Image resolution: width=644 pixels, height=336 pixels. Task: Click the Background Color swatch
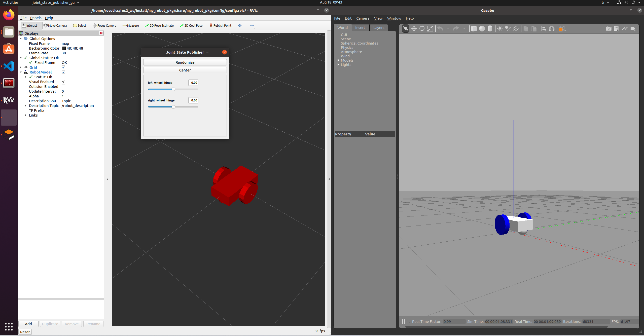coord(64,48)
